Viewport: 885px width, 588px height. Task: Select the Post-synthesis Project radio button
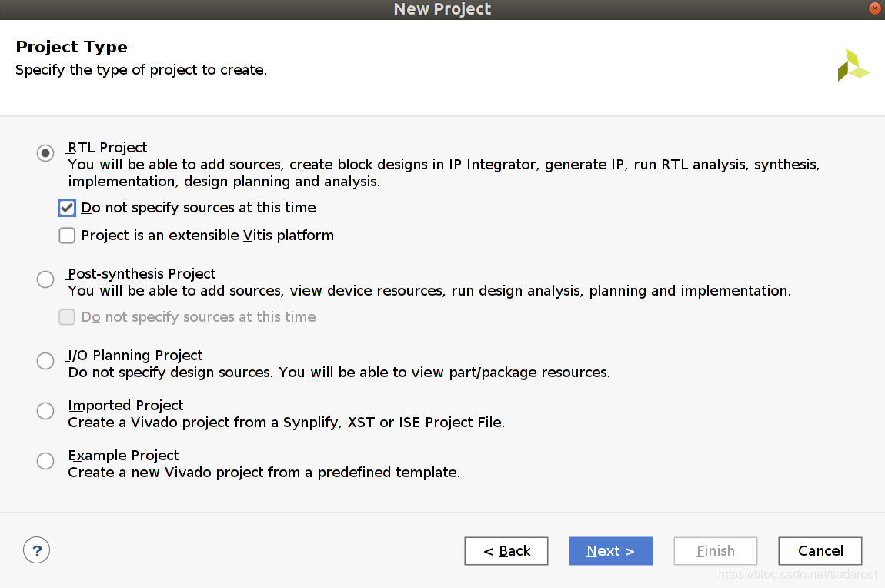click(x=45, y=279)
